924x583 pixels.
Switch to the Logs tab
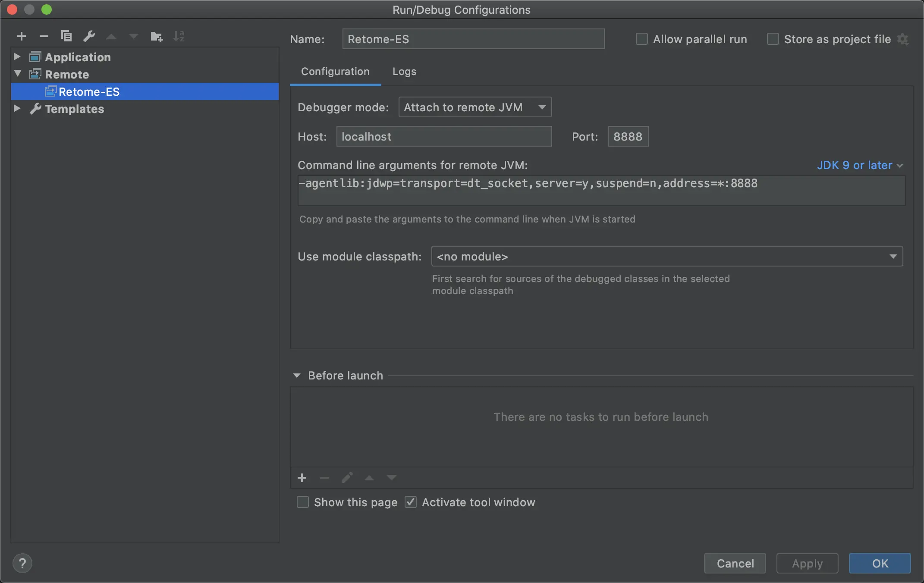(x=404, y=72)
